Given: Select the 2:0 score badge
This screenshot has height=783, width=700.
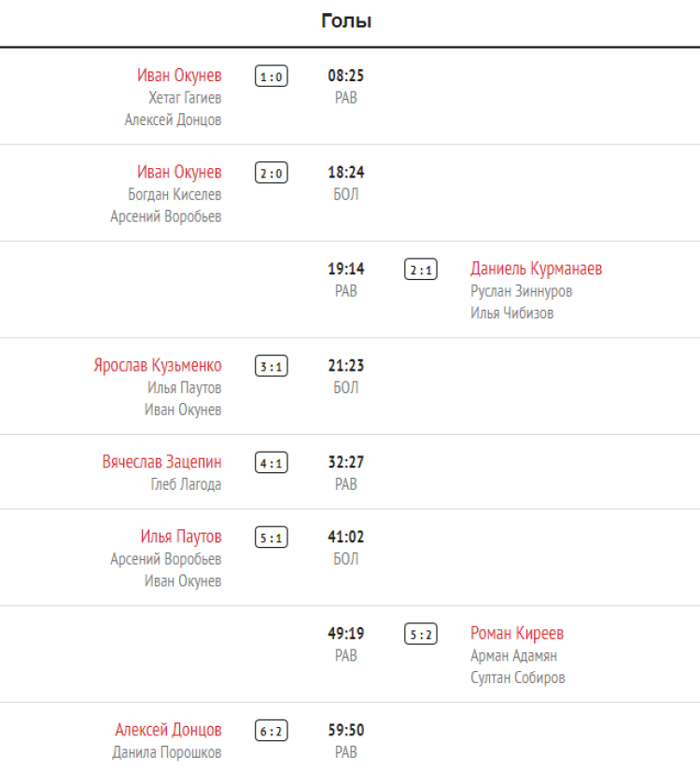Looking at the screenshot, I should 272,173.
